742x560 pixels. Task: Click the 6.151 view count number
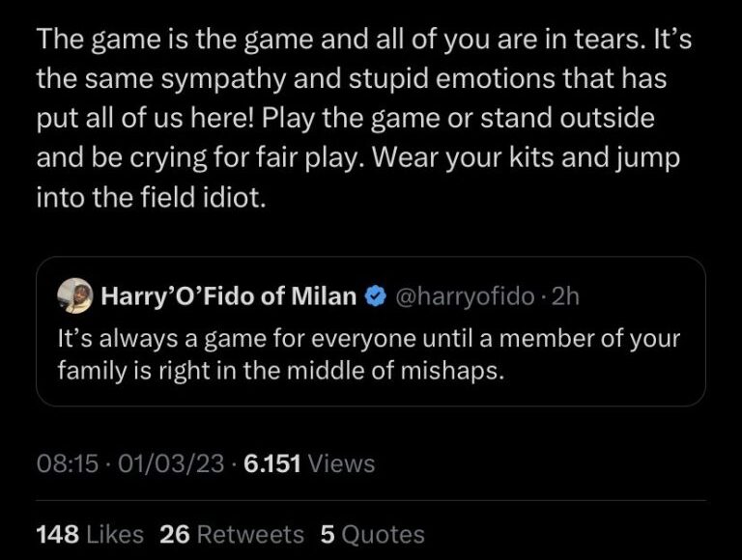[272, 463]
